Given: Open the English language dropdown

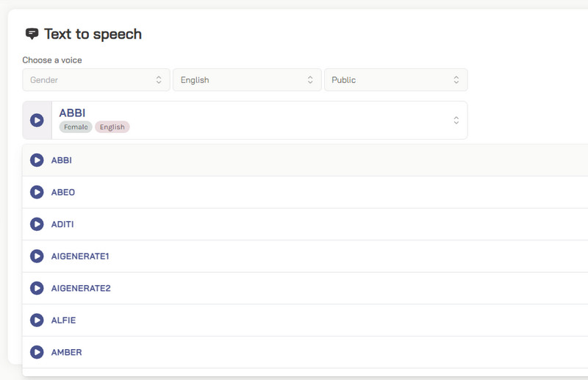Looking at the screenshot, I should (247, 80).
